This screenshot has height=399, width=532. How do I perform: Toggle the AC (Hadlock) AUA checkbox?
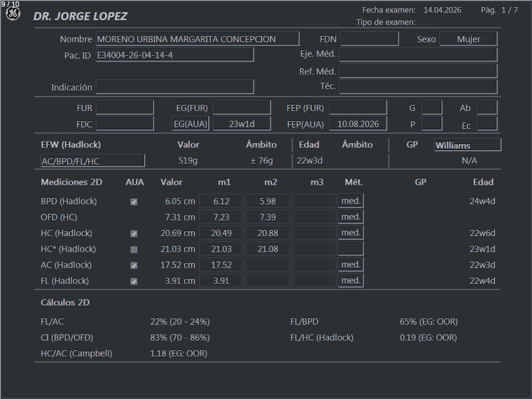(134, 265)
